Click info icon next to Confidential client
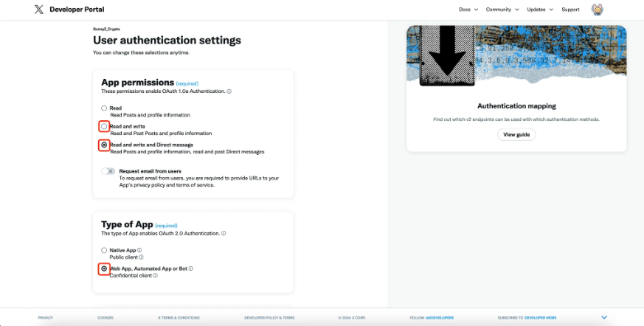Viewport: 644px width, 326px height. tap(156, 275)
